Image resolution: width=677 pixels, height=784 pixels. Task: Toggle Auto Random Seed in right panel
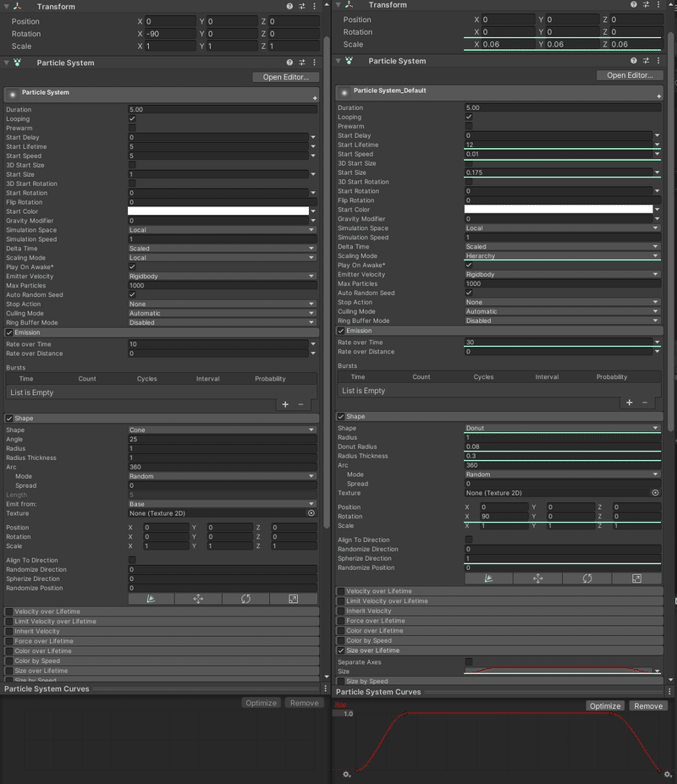pyautogui.click(x=469, y=293)
